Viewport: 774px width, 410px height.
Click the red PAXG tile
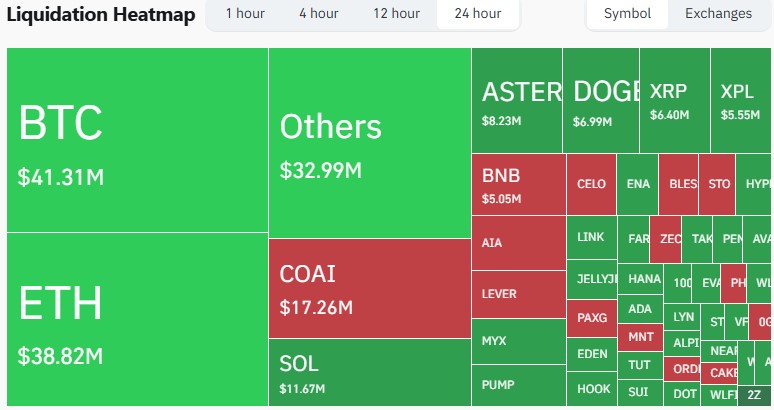tap(592, 318)
